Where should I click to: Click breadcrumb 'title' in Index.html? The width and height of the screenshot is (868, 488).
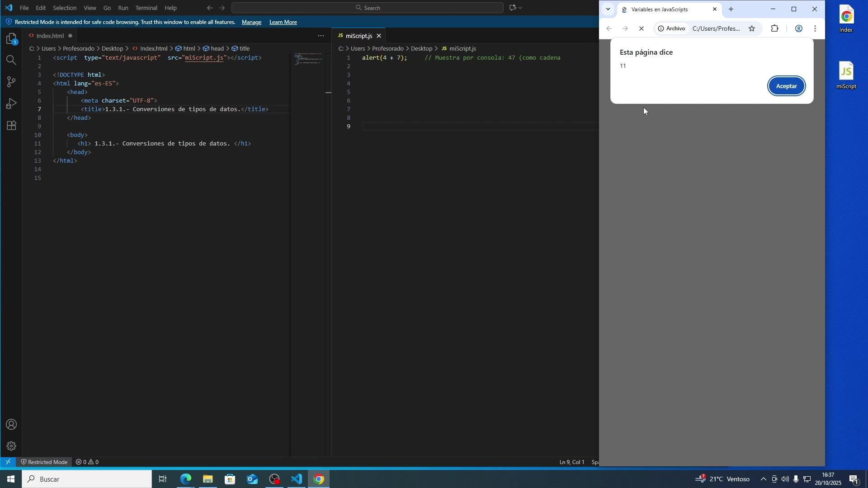[245, 48]
